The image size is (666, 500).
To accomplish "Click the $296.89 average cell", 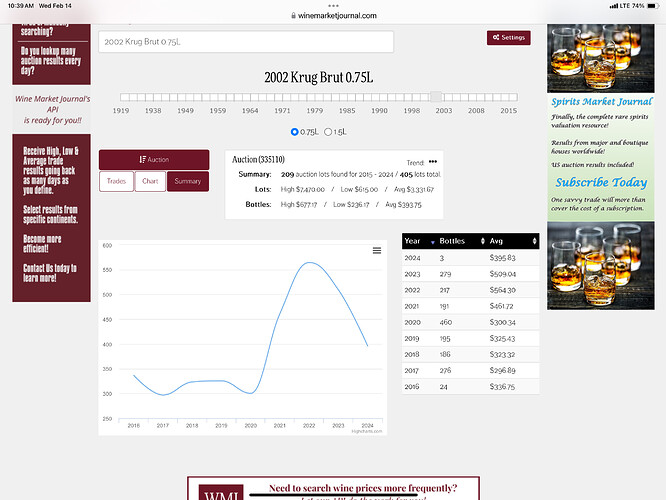I will [502, 370].
